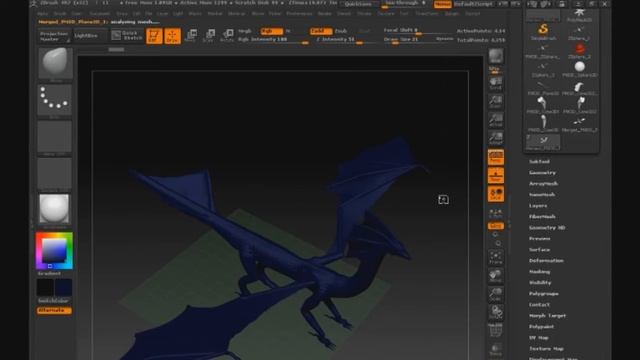Open the material sphere picker
640x360 pixels.
point(54,209)
